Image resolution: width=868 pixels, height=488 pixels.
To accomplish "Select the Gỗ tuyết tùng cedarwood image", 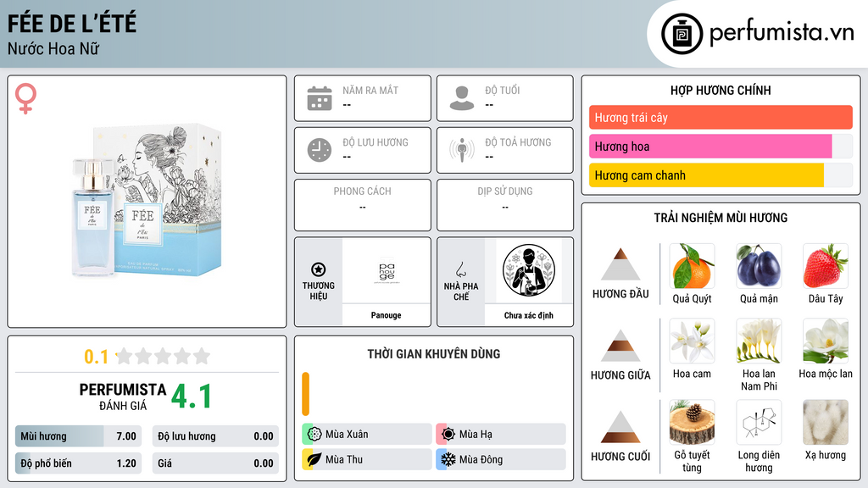I will (x=692, y=422).
